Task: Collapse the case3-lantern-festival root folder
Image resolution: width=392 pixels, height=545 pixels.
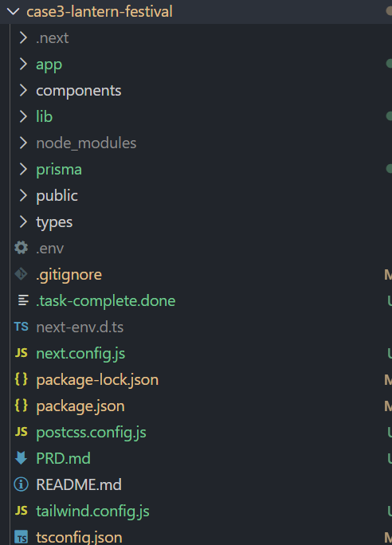Action: (x=14, y=11)
